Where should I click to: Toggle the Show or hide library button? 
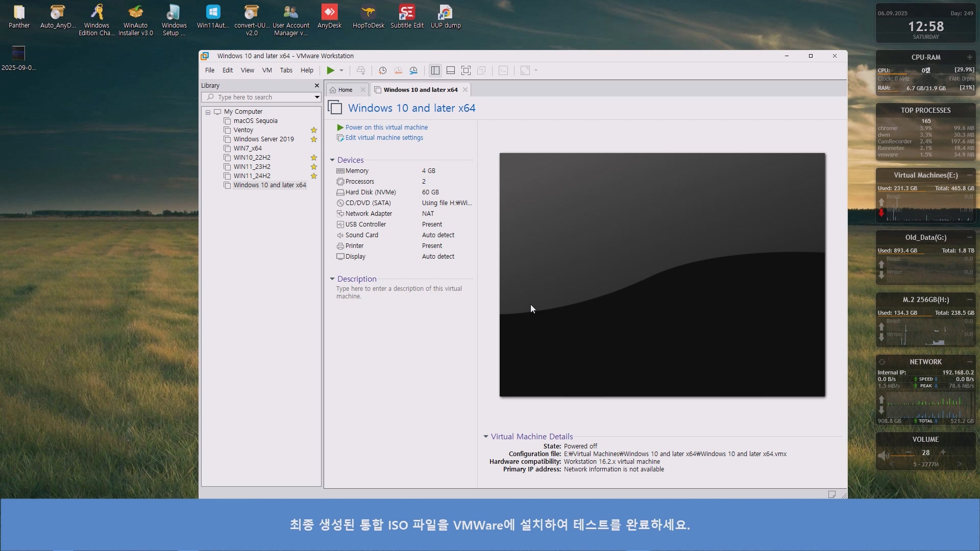tap(435, 70)
